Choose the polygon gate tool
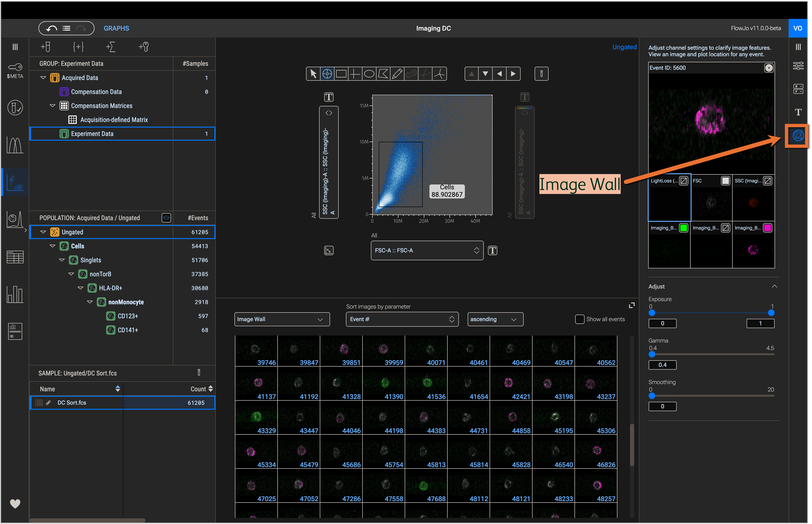 point(383,74)
